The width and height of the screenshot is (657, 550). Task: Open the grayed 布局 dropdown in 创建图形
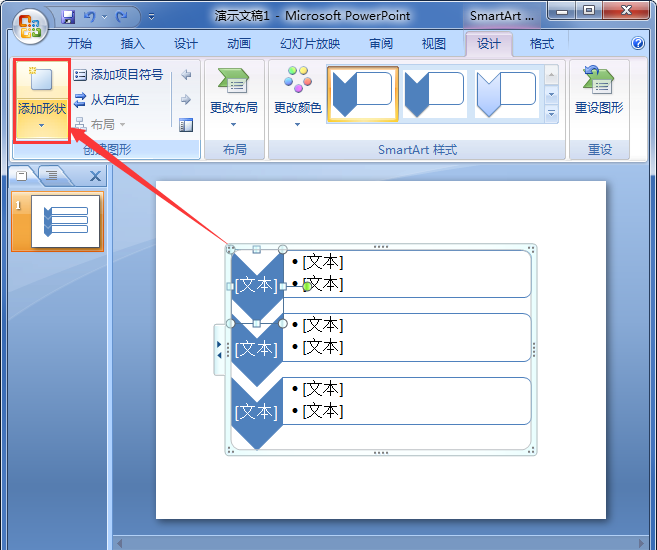[100, 124]
